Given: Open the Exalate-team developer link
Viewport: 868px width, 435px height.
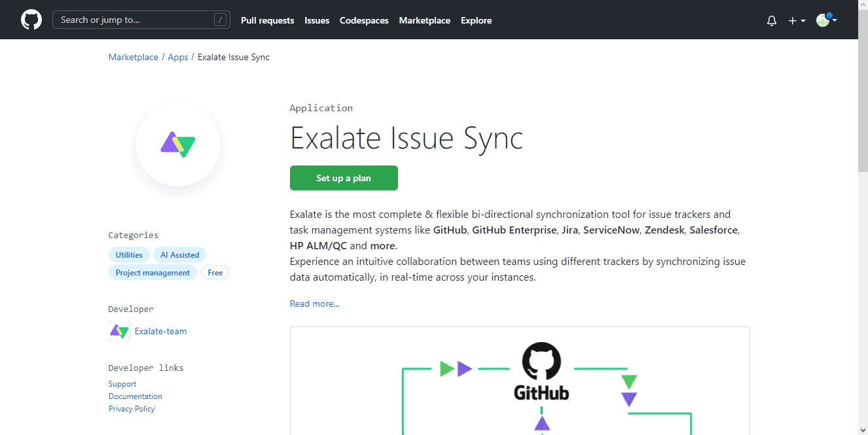Looking at the screenshot, I should [160, 331].
